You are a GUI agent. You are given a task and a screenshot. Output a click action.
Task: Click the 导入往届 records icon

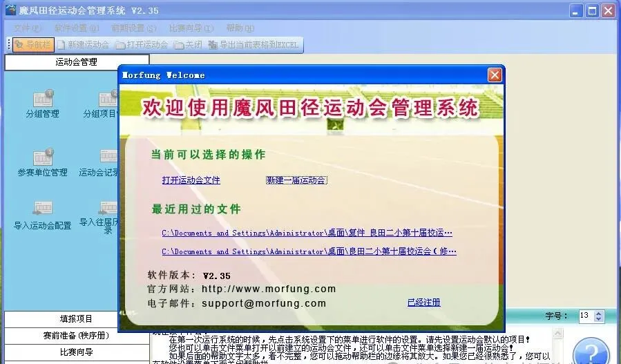click(99, 218)
